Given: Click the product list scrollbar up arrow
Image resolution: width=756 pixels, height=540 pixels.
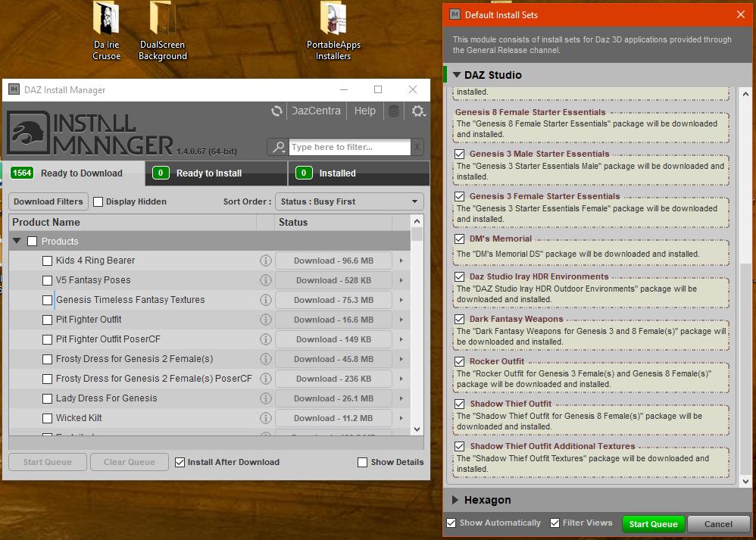Looking at the screenshot, I should [x=417, y=221].
